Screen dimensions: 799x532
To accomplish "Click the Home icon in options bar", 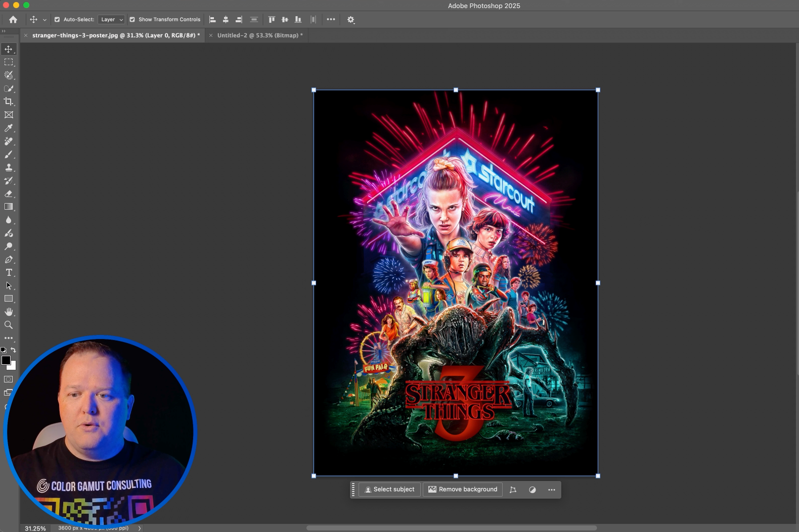I will coord(13,20).
